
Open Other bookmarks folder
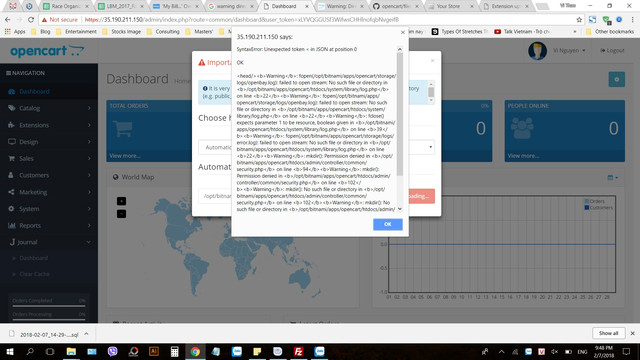click(609, 31)
